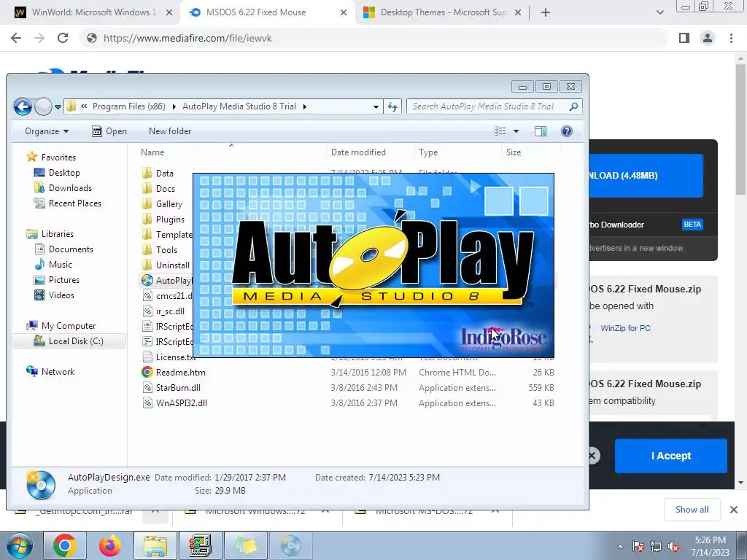Open the Organize menu
Image resolution: width=747 pixels, height=560 pixels.
click(x=47, y=131)
